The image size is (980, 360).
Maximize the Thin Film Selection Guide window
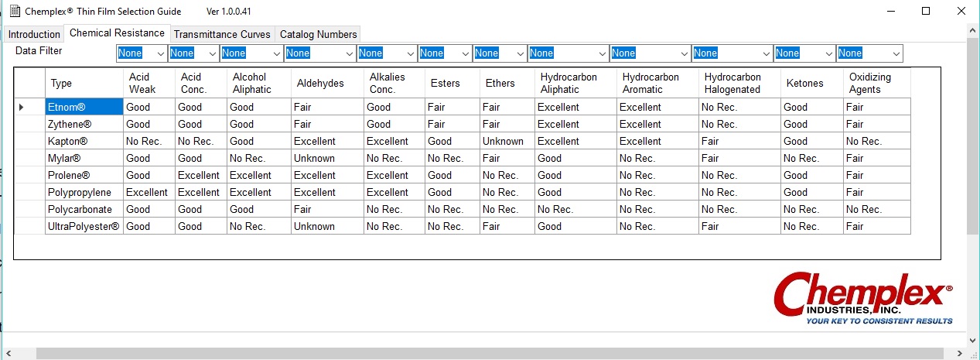coord(926,12)
